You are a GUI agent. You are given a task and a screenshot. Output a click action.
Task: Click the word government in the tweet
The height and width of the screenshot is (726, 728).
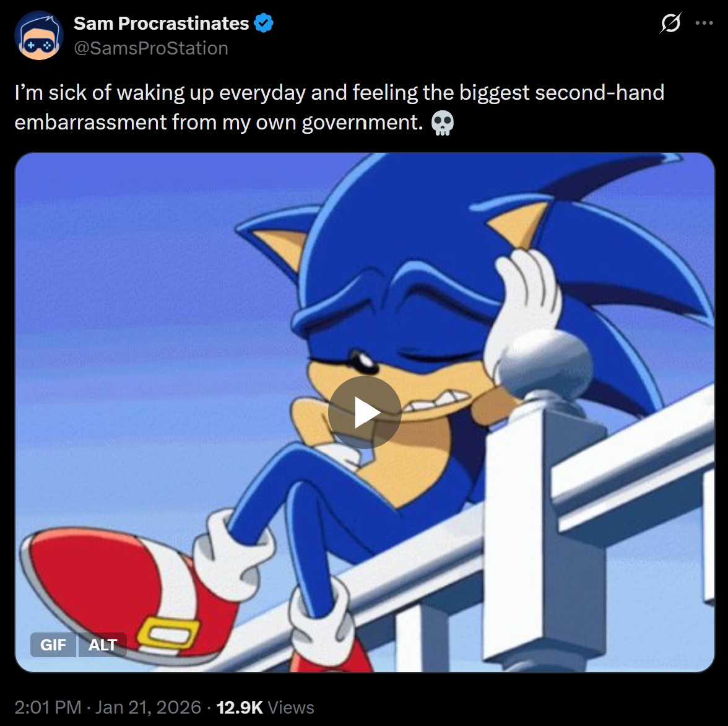point(363,123)
